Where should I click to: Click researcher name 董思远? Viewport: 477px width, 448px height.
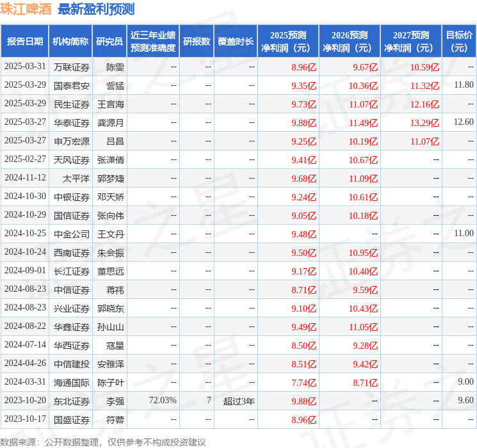pos(110,271)
